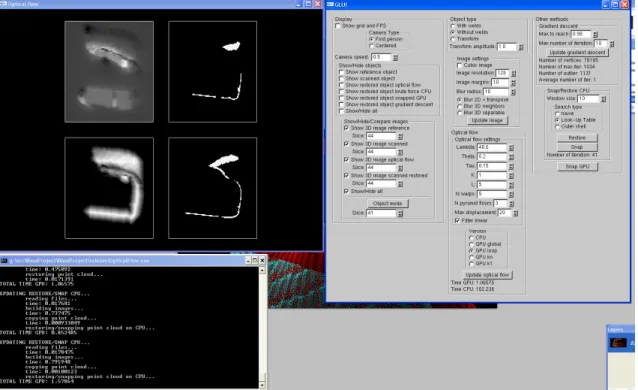Uncheck Show 3D image optical flow

coord(347,160)
